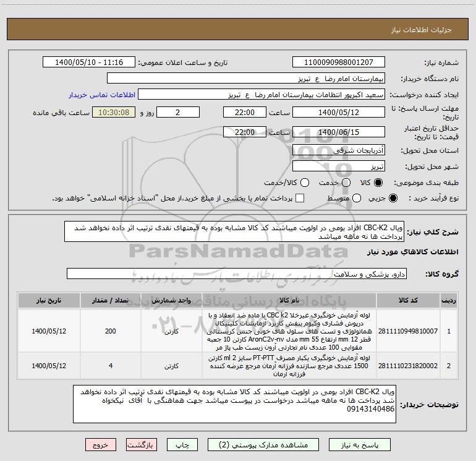The height and width of the screenshot is (461, 476).
Task: Click the خروج exit button
Action: [x=101, y=445]
